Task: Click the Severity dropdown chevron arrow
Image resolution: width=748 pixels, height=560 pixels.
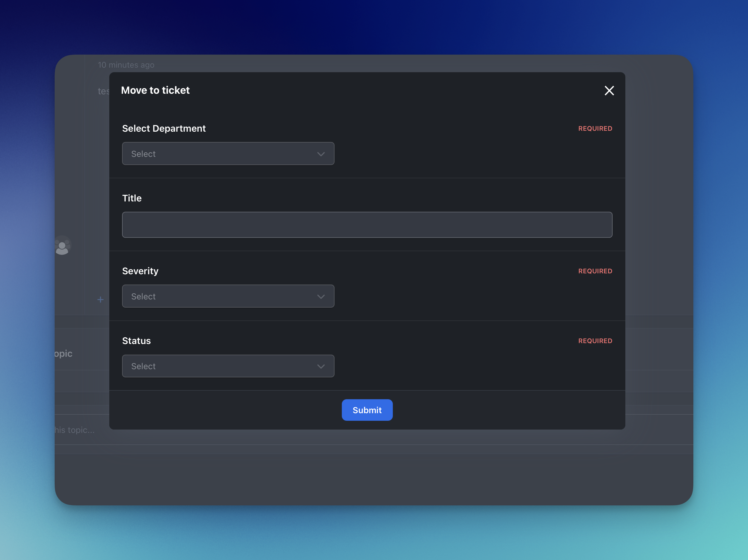Action: 321,297
